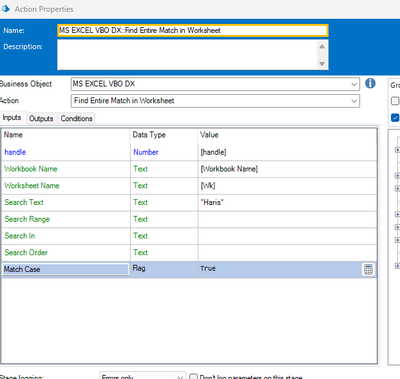Click the Value column header

click(x=287, y=135)
